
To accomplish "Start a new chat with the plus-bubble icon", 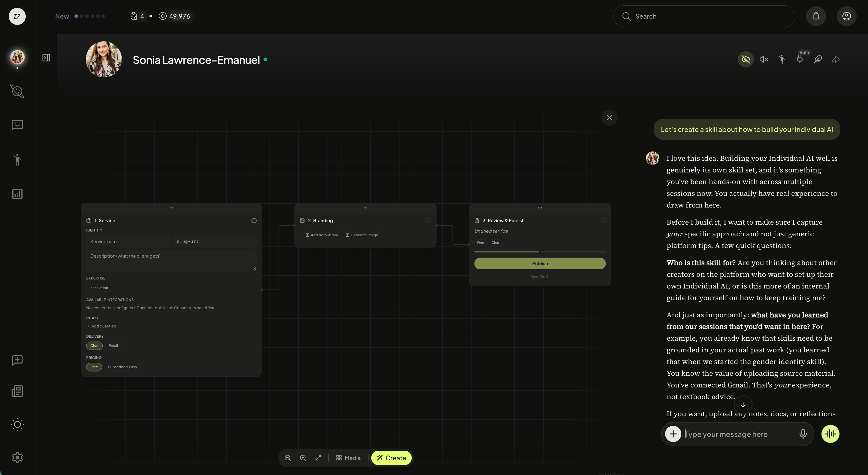I will click(17, 360).
